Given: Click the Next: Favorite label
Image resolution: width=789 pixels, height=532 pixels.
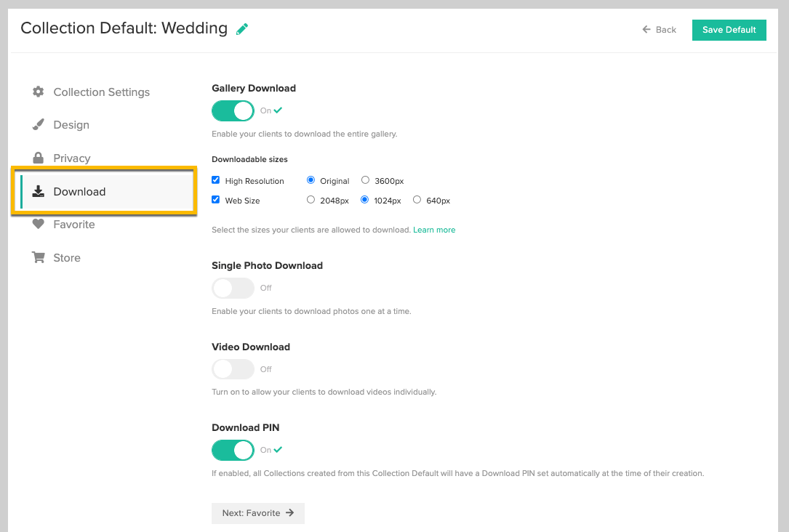Looking at the screenshot, I should click(x=251, y=513).
